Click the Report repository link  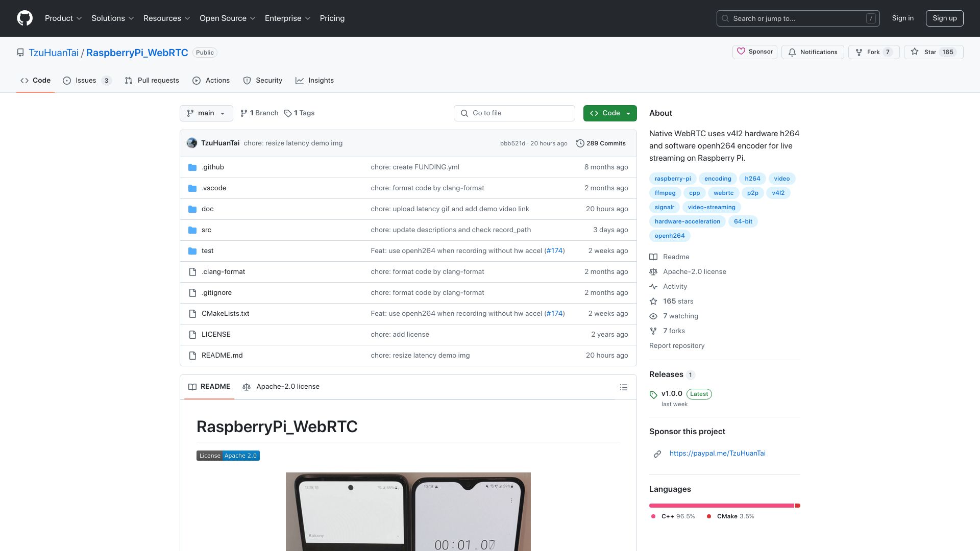[677, 346]
